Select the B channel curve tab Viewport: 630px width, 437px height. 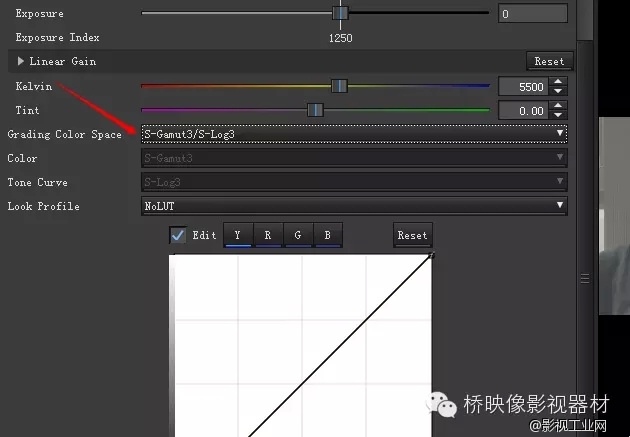327,236
